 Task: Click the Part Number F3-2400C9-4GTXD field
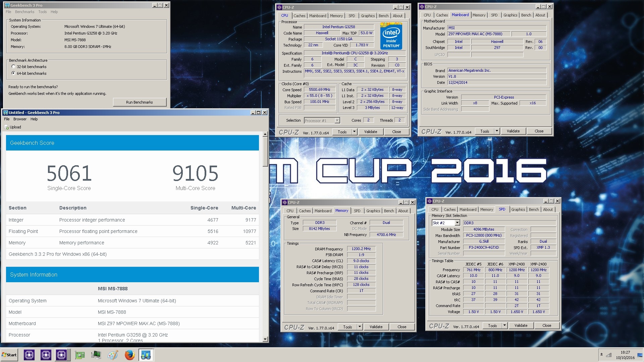(x=484, y=247)
